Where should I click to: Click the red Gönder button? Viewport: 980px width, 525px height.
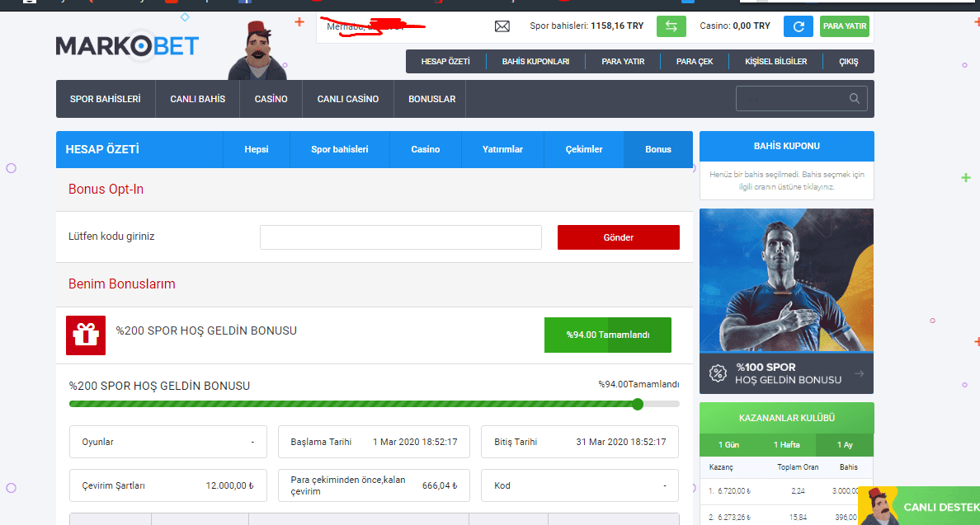(x=618, y=237)
